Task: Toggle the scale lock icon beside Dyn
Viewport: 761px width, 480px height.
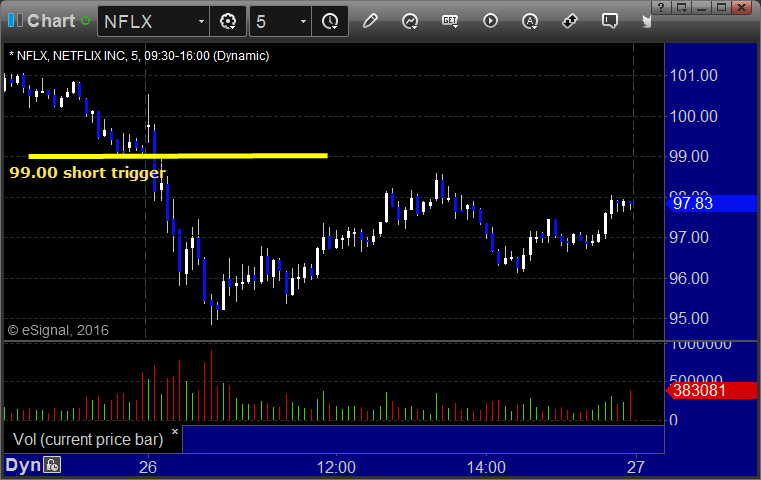Action: (52, 465)
